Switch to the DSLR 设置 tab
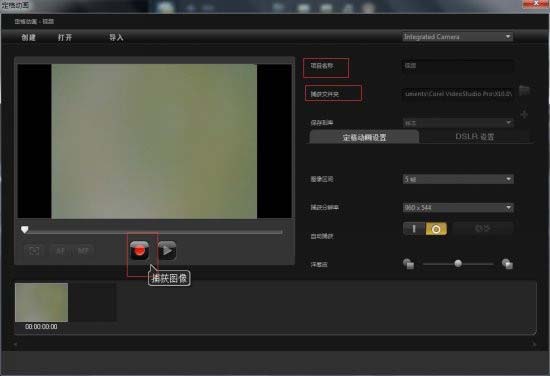The image size is (550, 376). point(475,136)
